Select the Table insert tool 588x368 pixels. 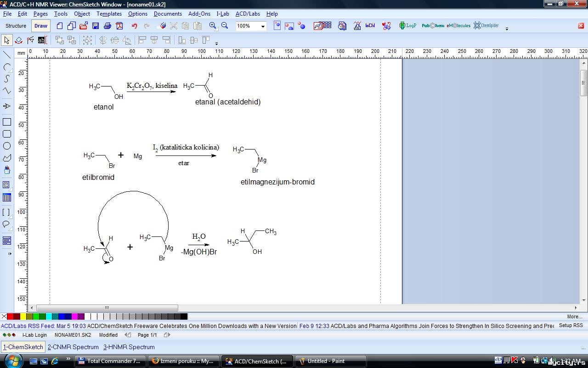(x=7, y=198)
